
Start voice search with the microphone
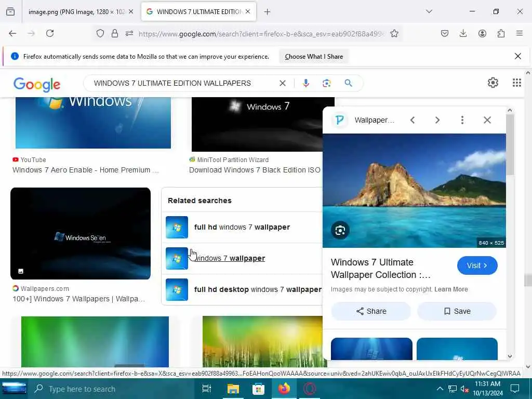pyautogui.click(x=305, y=83)
